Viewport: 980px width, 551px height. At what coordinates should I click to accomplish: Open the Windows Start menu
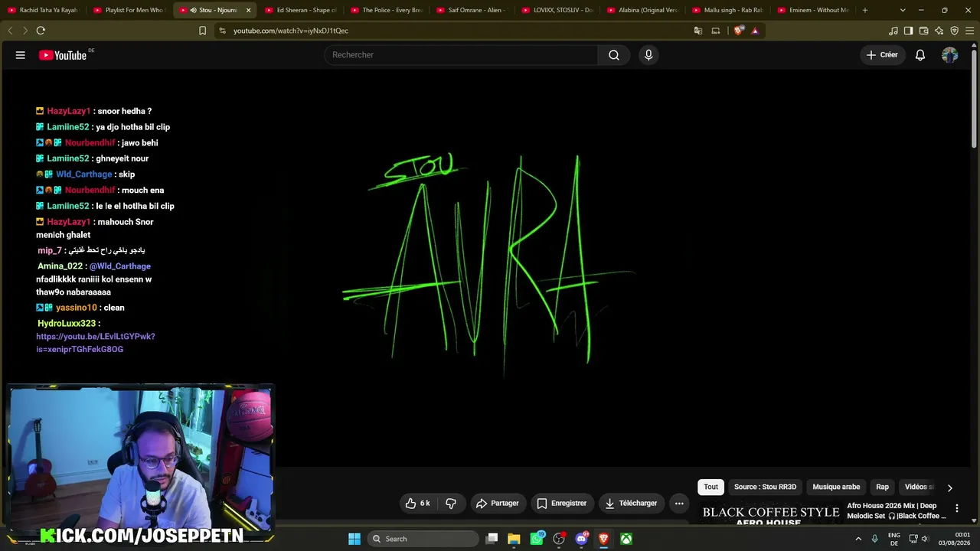click(x=354, y=539)
